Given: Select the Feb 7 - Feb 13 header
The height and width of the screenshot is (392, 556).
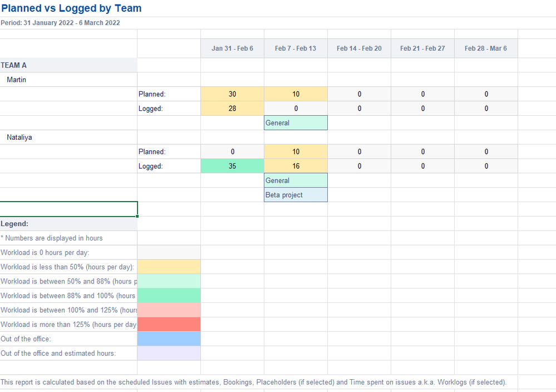Looking at the screenshot, I should tap(296, 48).
